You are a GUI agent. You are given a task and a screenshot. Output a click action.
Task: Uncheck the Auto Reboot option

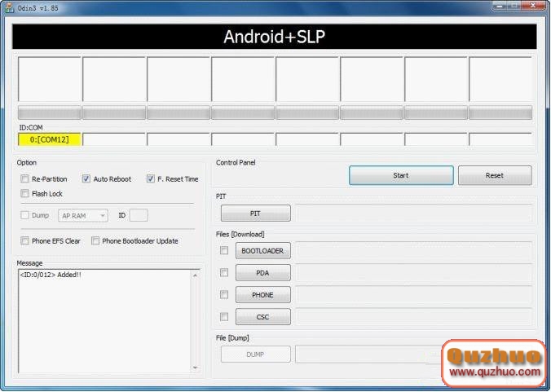[86, 178]
